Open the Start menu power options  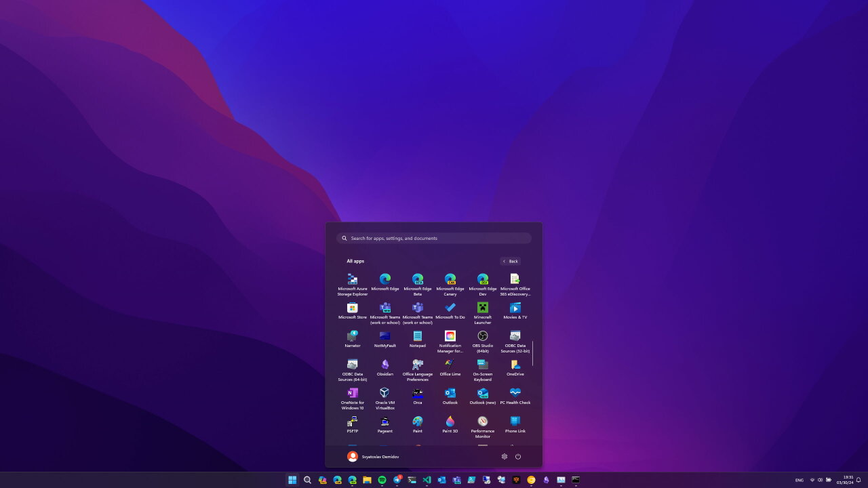518,457
